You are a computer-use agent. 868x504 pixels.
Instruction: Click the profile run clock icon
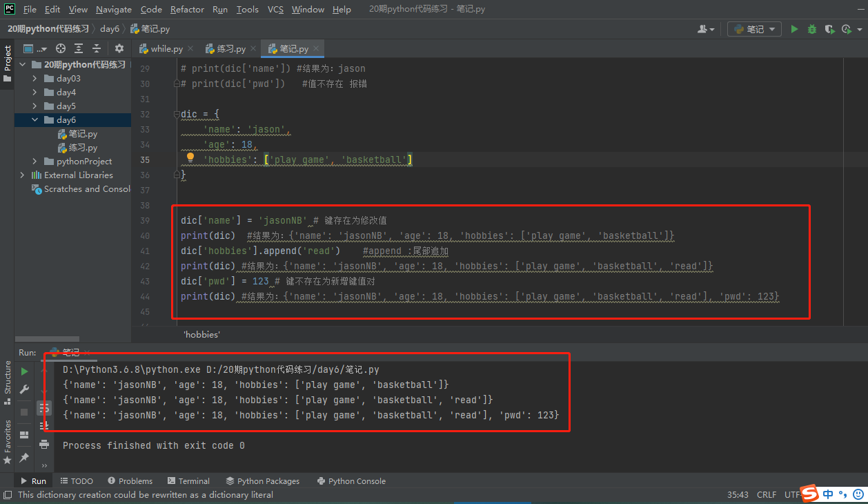pyautogui.click(x=846, y=29)
